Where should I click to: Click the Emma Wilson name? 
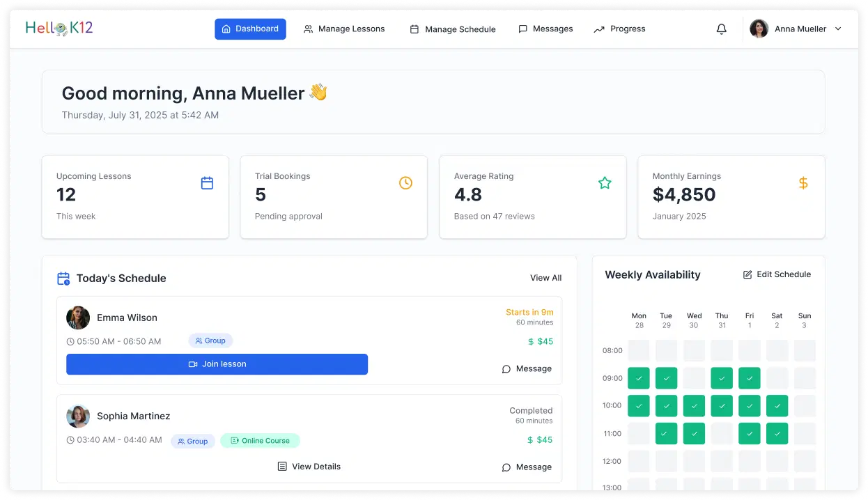tap(127, 318)
